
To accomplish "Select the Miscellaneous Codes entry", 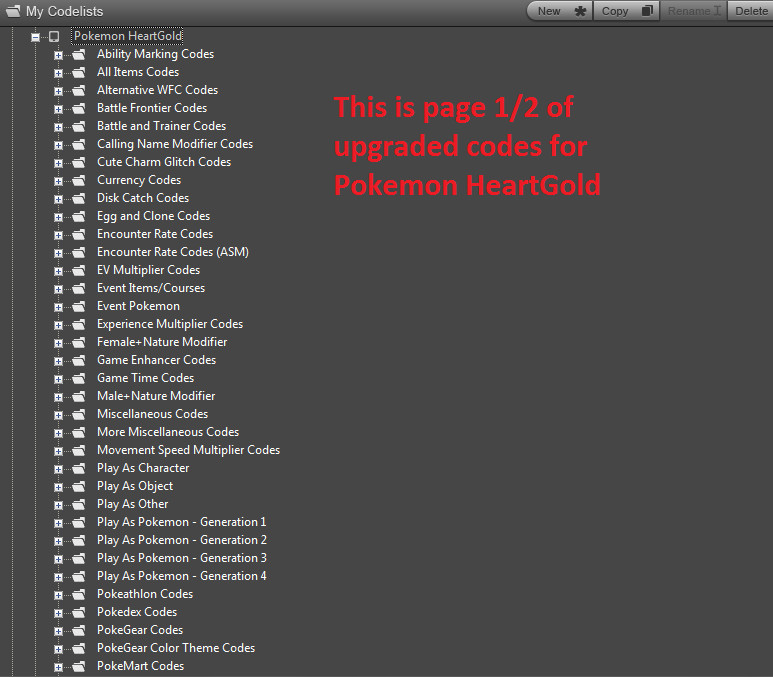I will pyautogui.click(x=152, y=414).
